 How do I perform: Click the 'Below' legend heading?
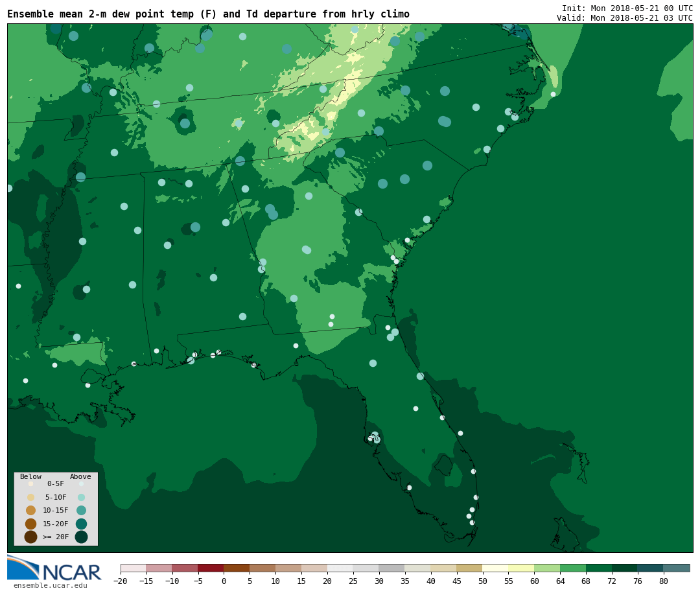pos(31,476)
